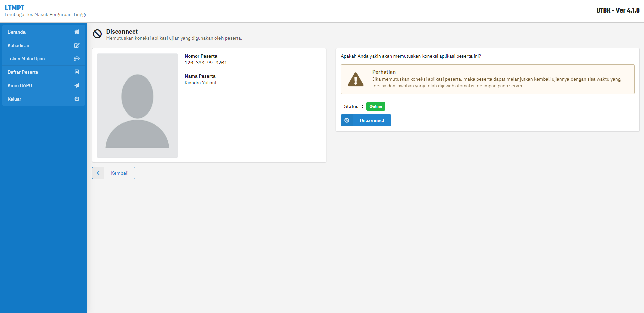The width and height of the screenshot is (644, 313).
Task: Click the paper plane icon beside Kirim BAPU
Action: 77,85
